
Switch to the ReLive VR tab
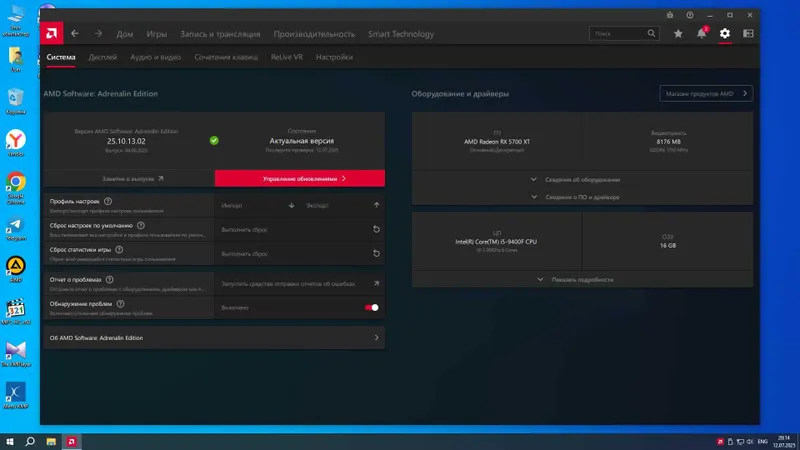click(287, 57)
